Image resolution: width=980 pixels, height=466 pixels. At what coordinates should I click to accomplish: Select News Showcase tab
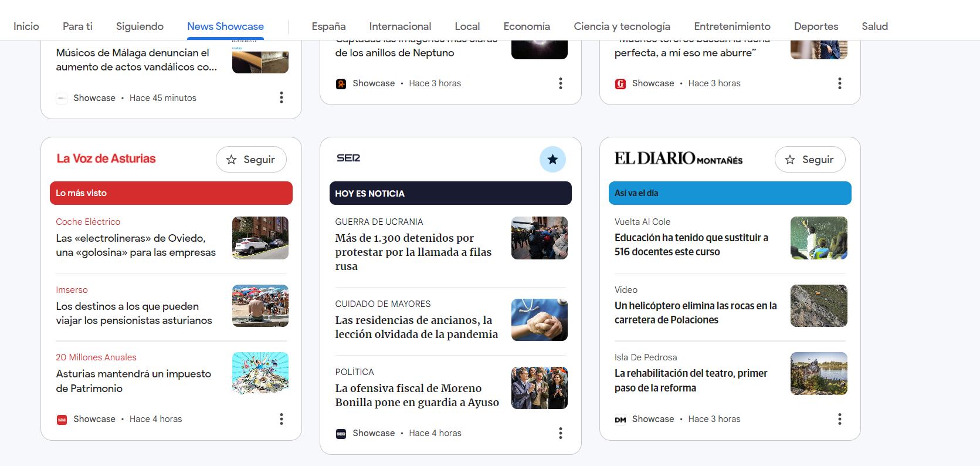point(225,26)
